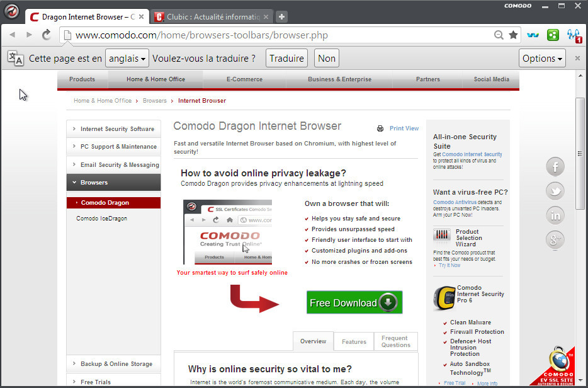588x388 pixels.
Task: Open the Social Media navigation menu
Action: pyautogui.click(x=491, y=79)
